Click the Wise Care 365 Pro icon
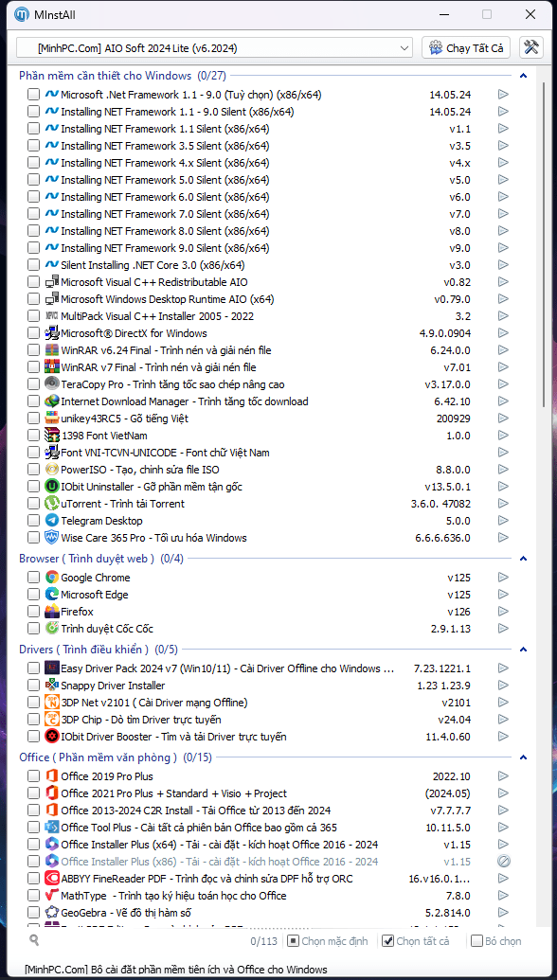The width and height of the screenshot is (557, 980). (52, 538)
